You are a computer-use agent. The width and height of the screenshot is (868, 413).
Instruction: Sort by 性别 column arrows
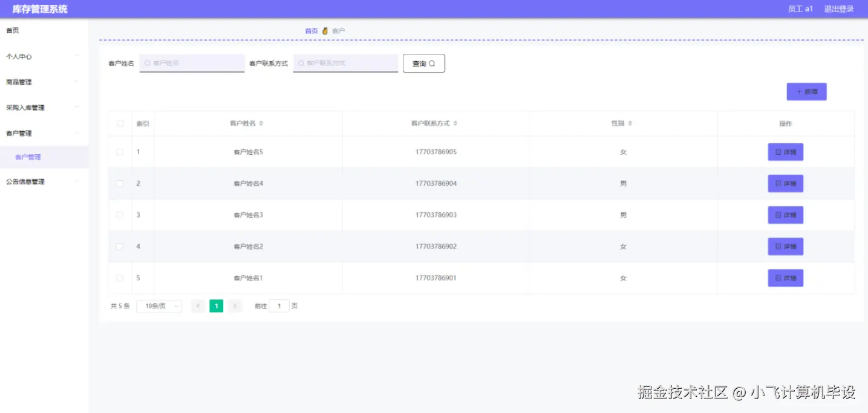[x=630, y=123]
